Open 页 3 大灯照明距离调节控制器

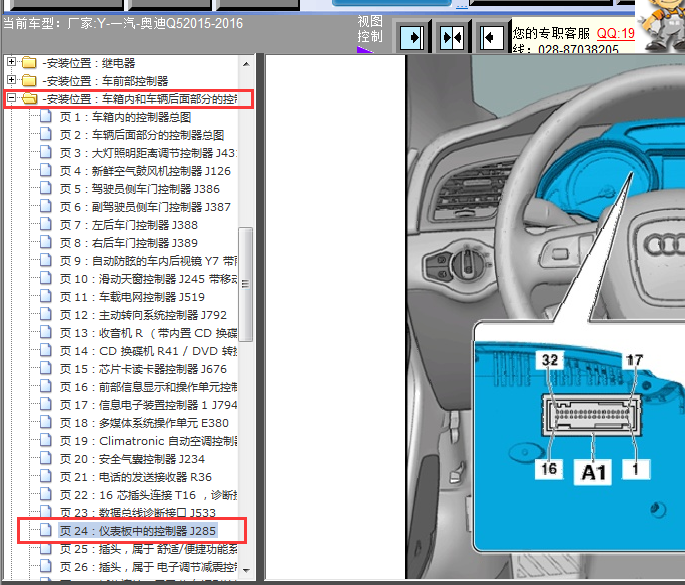tap(148, 153)
